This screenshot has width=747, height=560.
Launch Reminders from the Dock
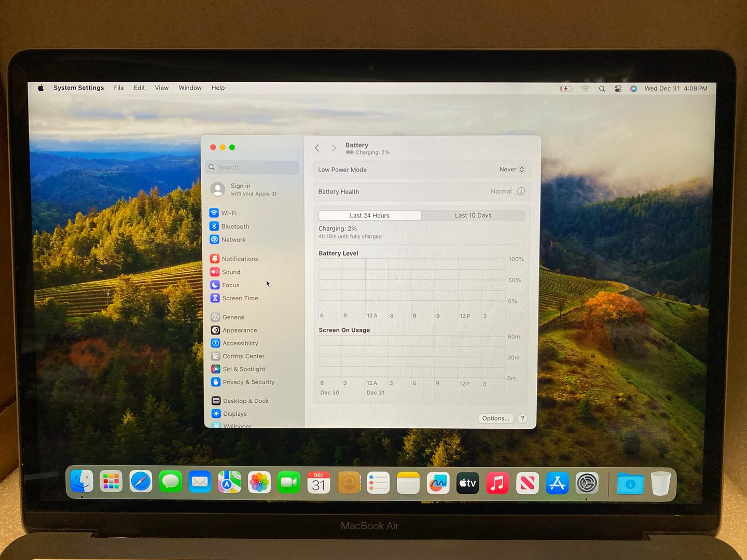(378, 483)
